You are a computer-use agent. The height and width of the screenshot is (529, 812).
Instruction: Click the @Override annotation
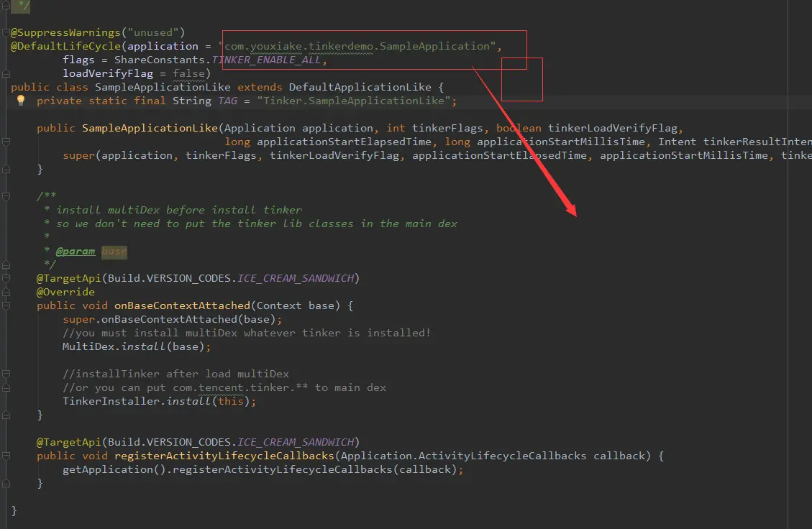(65, 292)
